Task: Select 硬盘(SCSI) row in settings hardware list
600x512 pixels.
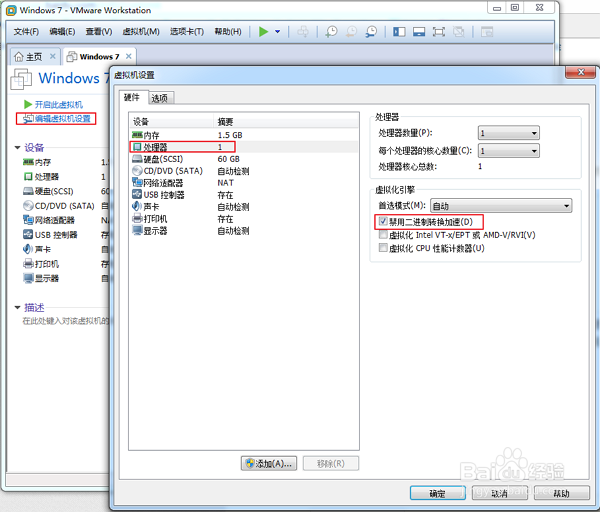Action: (x=244, y=159)
